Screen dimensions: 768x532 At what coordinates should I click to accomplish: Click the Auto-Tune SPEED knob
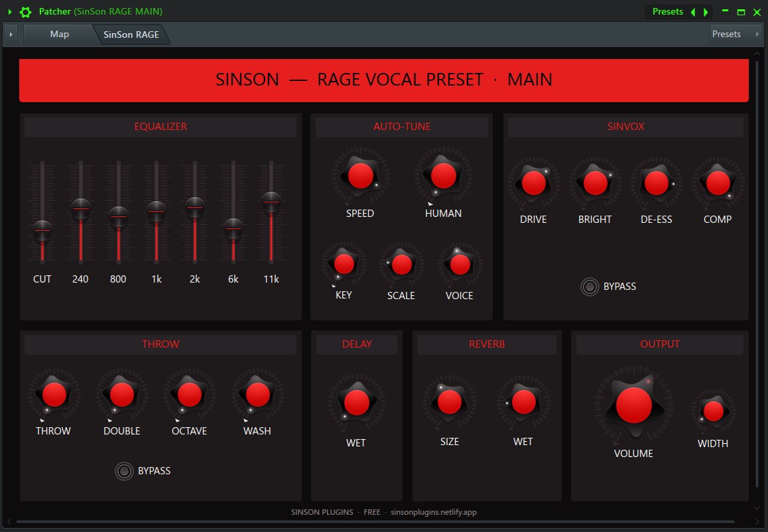[361, 176]
